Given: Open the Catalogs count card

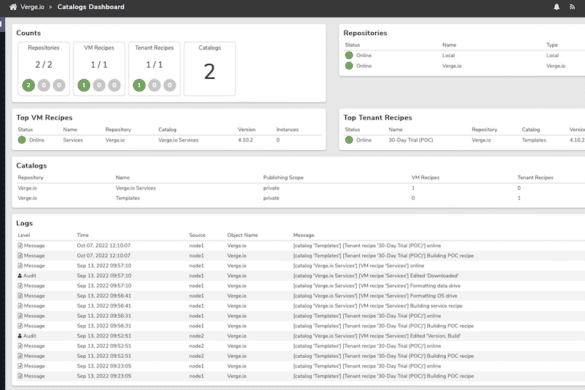Looking at the screenshot, I should tap(209, 69).
